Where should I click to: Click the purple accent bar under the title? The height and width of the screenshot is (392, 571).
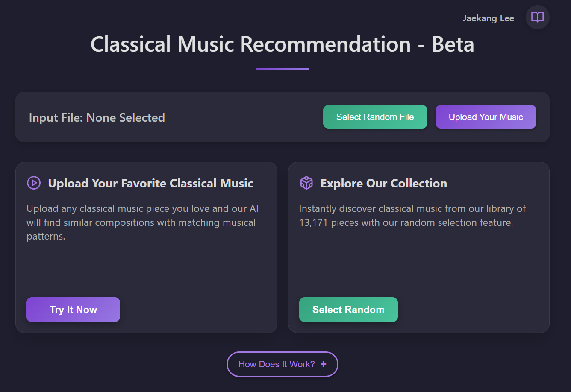(x=283, y=69)
